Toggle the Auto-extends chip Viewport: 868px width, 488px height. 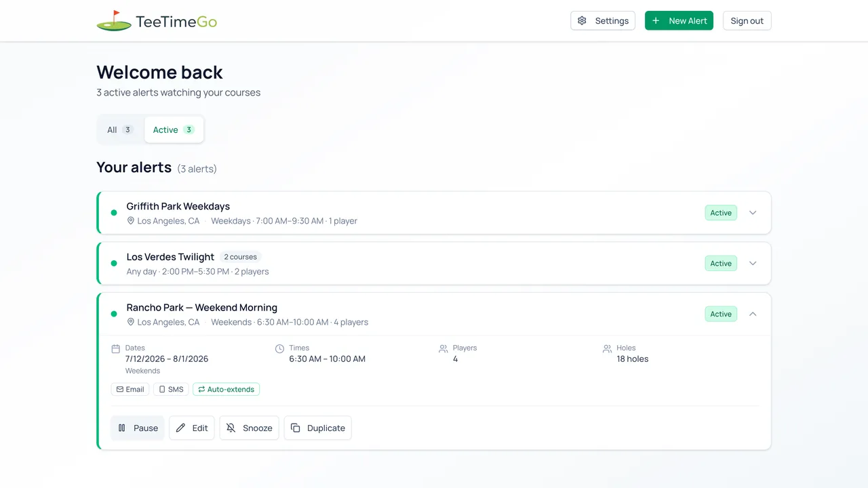coord(226,390)
